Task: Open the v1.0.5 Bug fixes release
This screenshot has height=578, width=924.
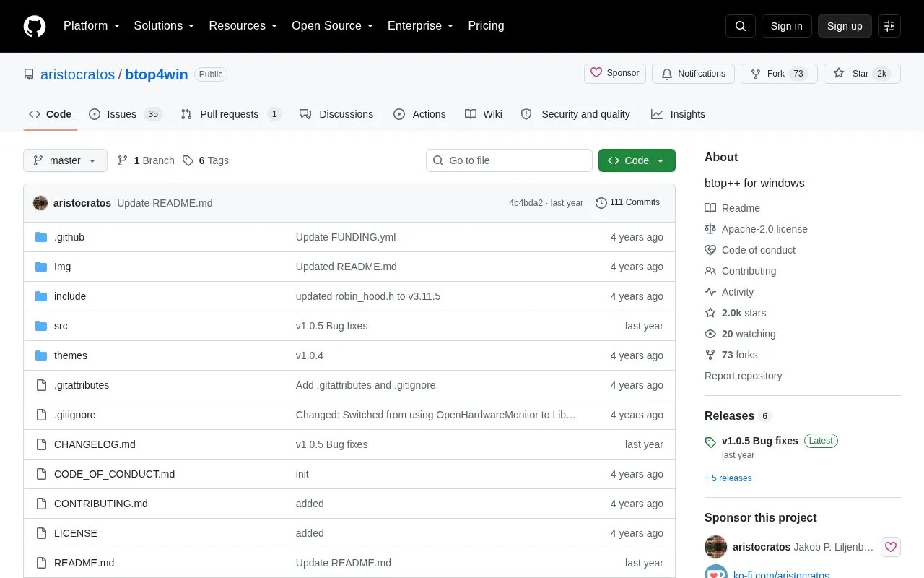Action: pos(760,441)
